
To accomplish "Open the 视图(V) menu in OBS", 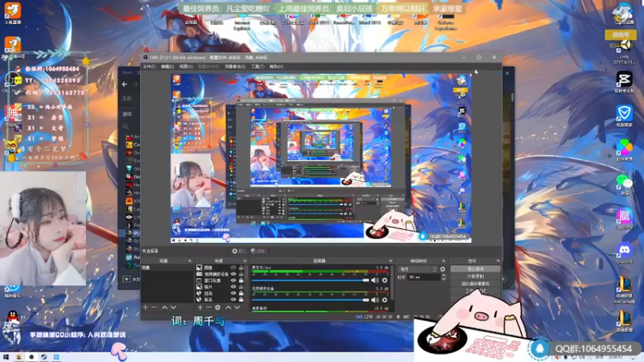I will [186, 67].
